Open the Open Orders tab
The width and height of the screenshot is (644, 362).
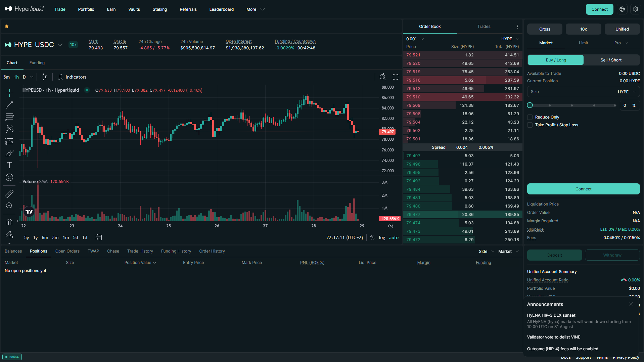pos(67,251)
